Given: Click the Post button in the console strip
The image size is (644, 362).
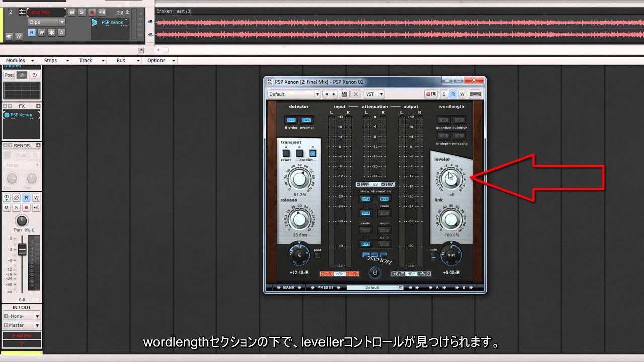Looking at the screenshot, I should pyautogui.click(x=9, y=75).
